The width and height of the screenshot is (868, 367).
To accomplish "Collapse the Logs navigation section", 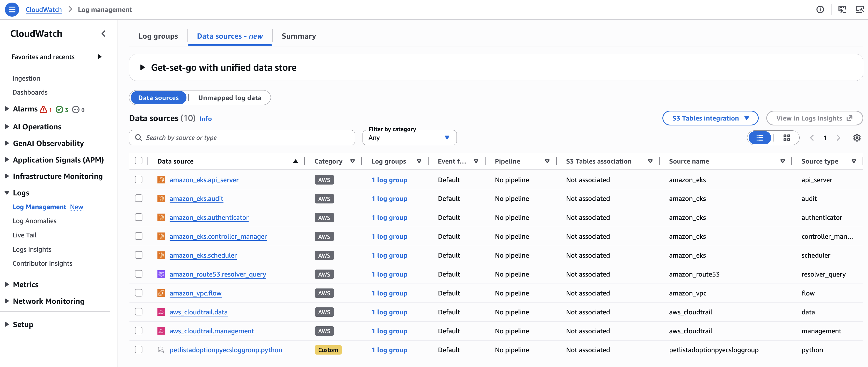I will pyautogui.click(x=7, y=193).
